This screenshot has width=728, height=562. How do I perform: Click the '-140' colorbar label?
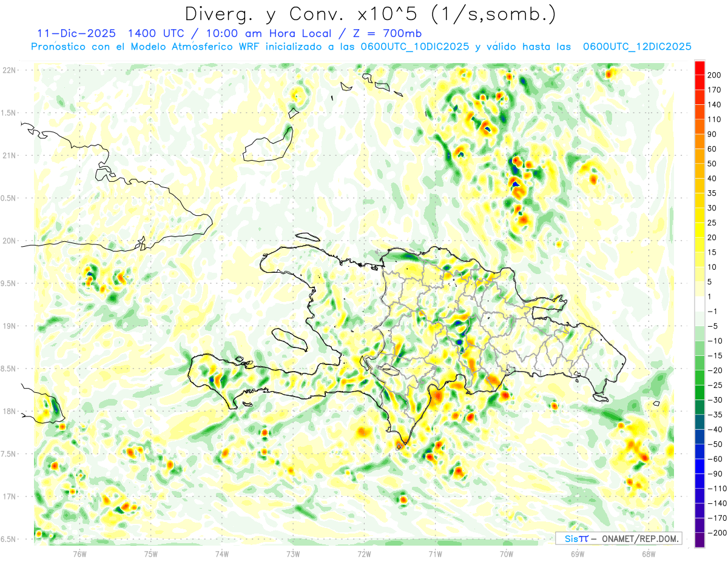click(x=717, y=503)
